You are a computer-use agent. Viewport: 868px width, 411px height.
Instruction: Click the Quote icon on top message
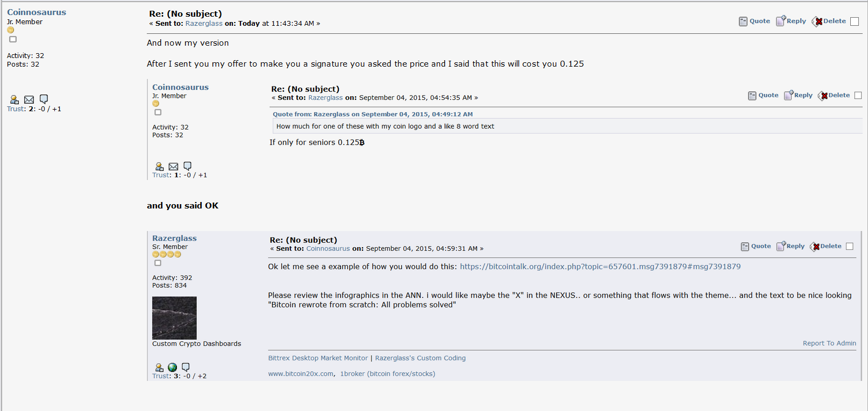(x=755, y=21)
